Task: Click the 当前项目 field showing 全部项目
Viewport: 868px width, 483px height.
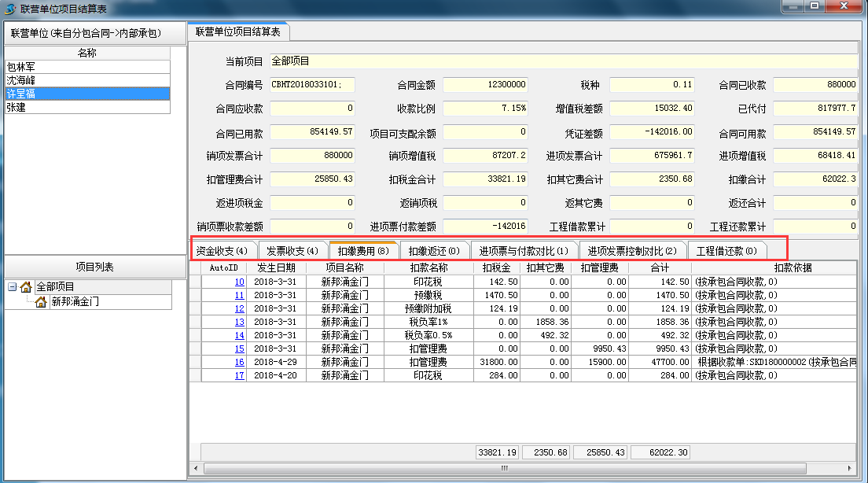Action: 562,61
